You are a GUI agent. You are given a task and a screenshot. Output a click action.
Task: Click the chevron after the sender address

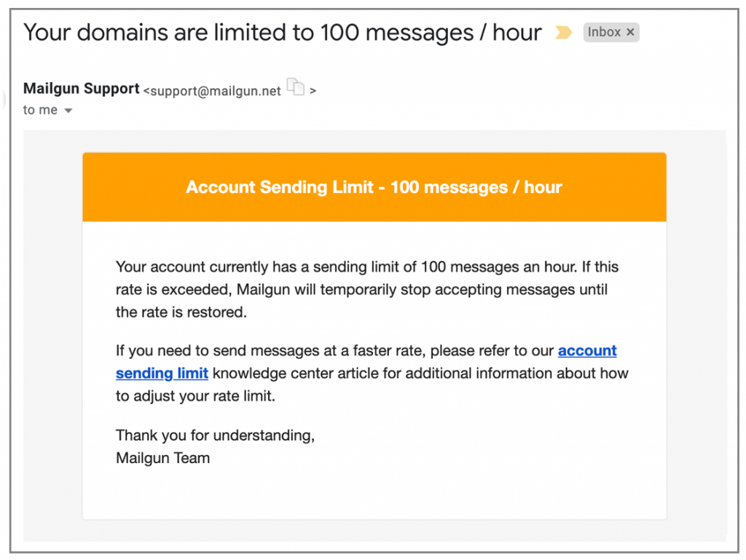[313, 90]
